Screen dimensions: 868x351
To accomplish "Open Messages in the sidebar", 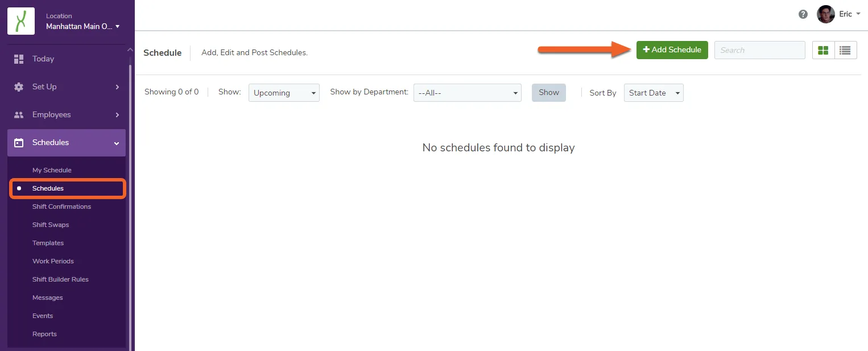I will (x=48, y=298).
